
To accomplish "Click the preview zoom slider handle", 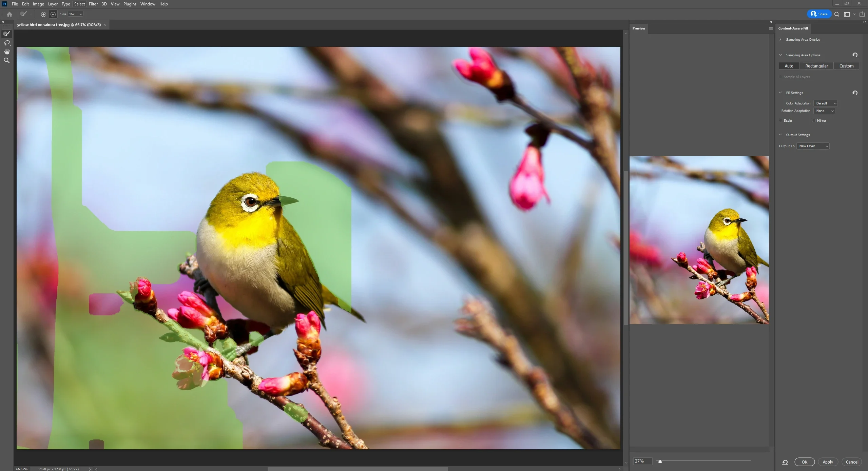I will pyautogui.click(x=660, y=461).
